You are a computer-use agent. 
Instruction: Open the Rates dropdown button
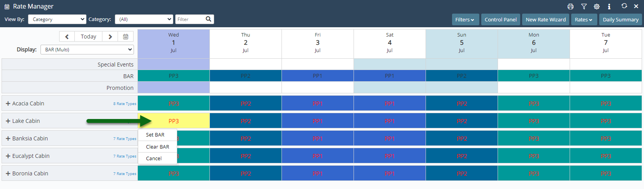click(x=584, y=19)
